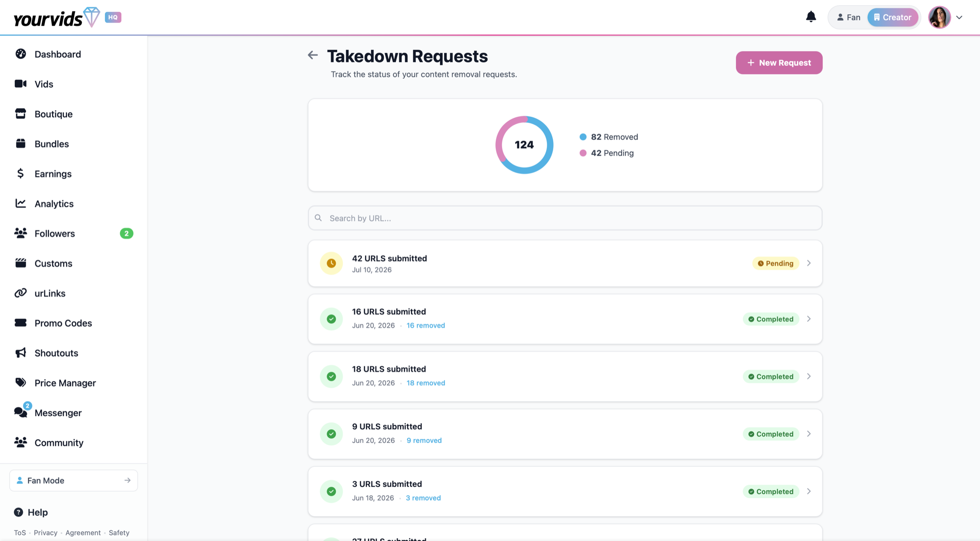The image size is (980, 541).
Task: Click the yourvids diamond logo
Action: coord(91,17)
